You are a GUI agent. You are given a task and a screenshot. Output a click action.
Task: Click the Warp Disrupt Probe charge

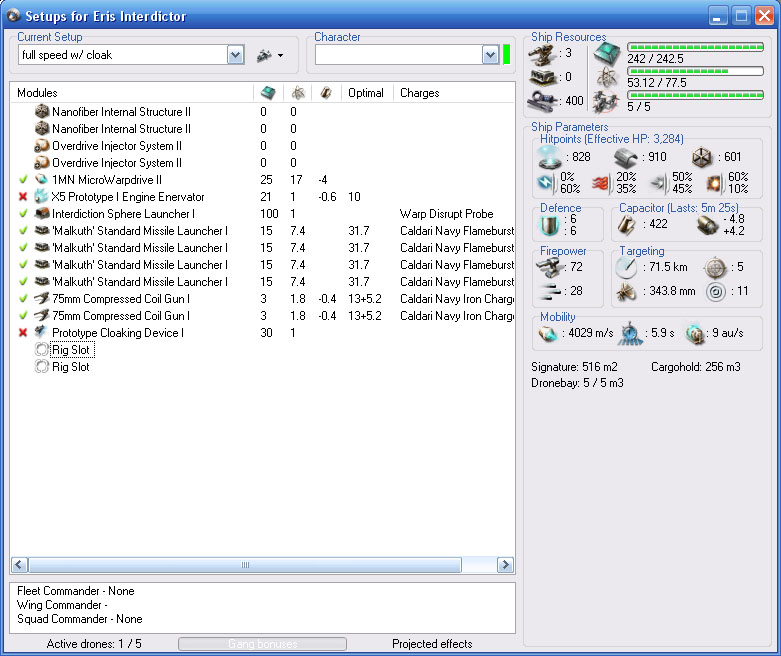(446, 214)
